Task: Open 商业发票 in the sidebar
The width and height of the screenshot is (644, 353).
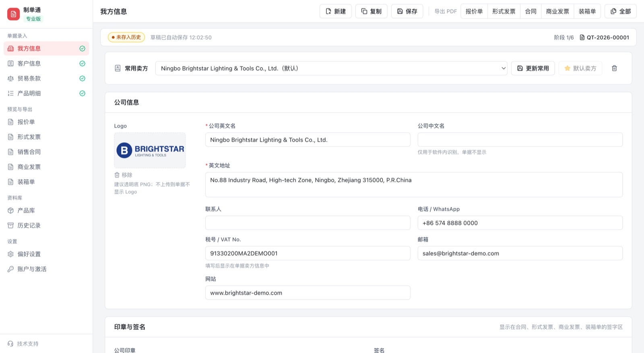Action: tap(46, 167)
